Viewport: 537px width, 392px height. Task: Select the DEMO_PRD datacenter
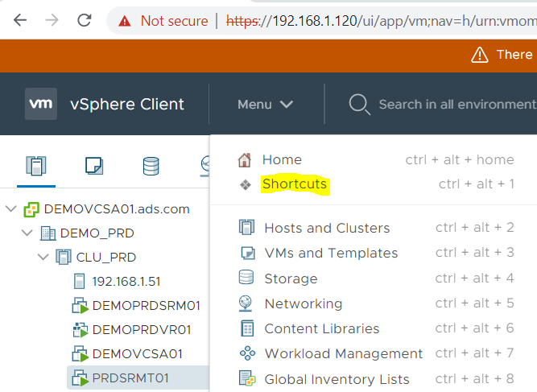pyautogui.click(x=97, y=233)
